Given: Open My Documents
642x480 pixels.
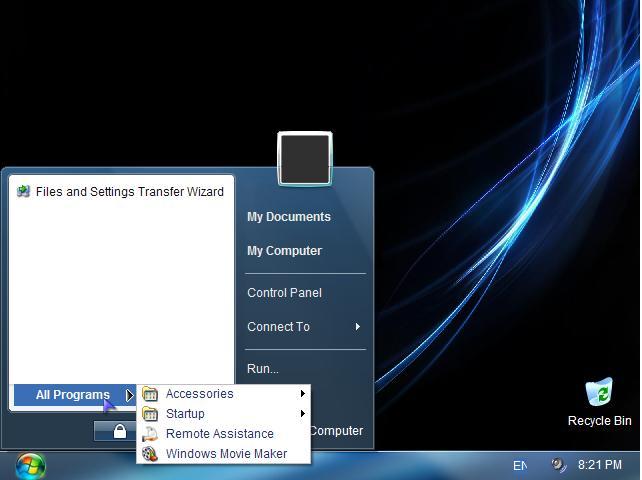Looking at the screenshot, I should (289, 217).
